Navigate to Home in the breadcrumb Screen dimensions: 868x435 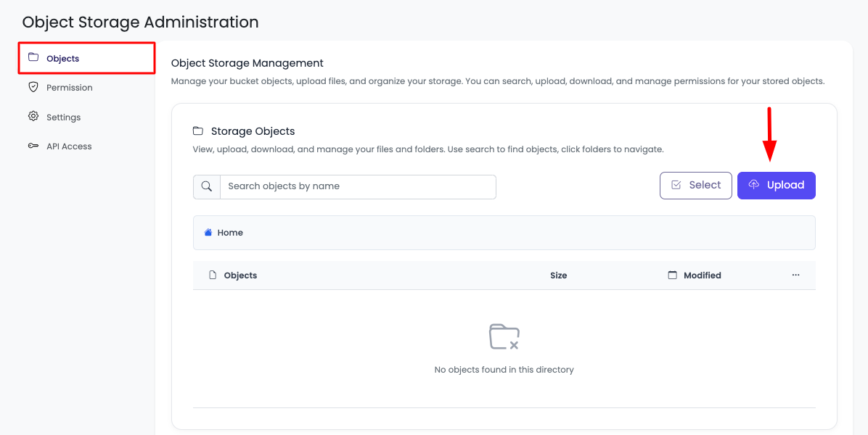click(x=230, y=233)
